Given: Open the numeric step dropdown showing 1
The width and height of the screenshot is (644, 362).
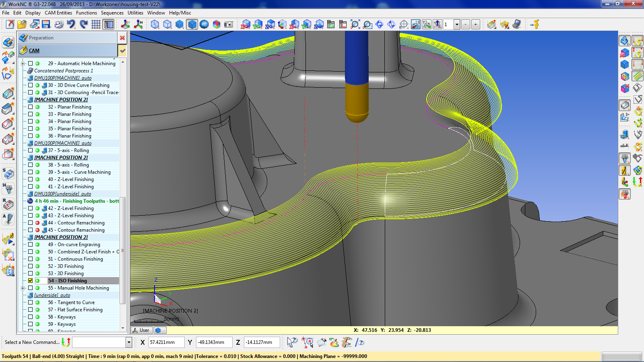Looking at the screenshot, I should coord(457,25).
